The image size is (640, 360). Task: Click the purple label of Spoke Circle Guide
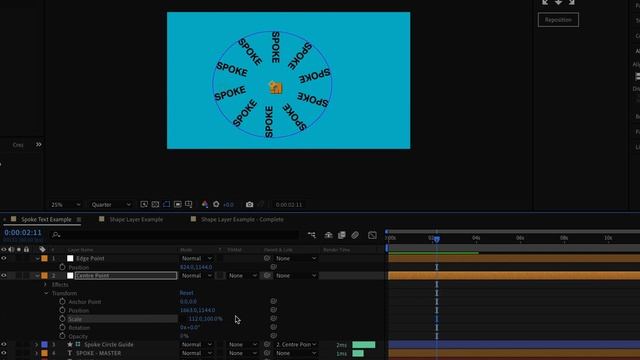pyautogui.click(x=44, y=344)
